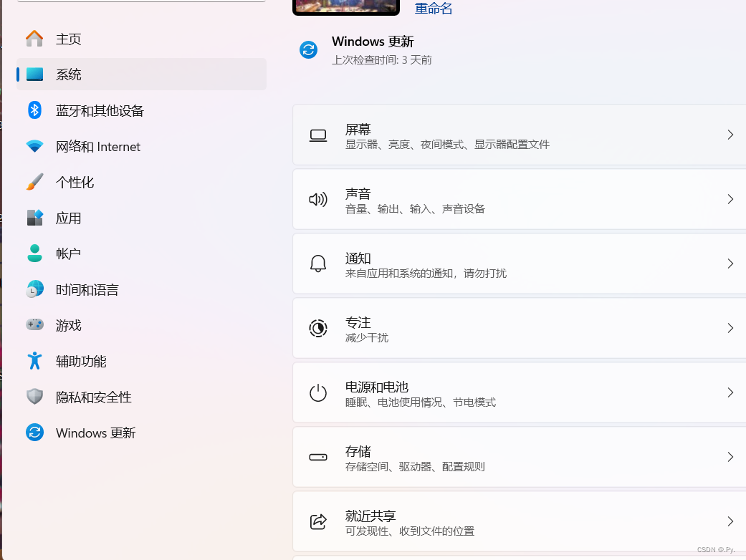Expand the 声音 settings row chevron

[730, 199]
